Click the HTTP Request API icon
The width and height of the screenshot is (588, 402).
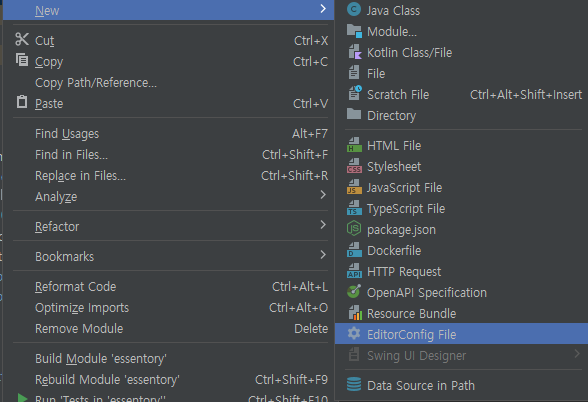tap(354, 271)
